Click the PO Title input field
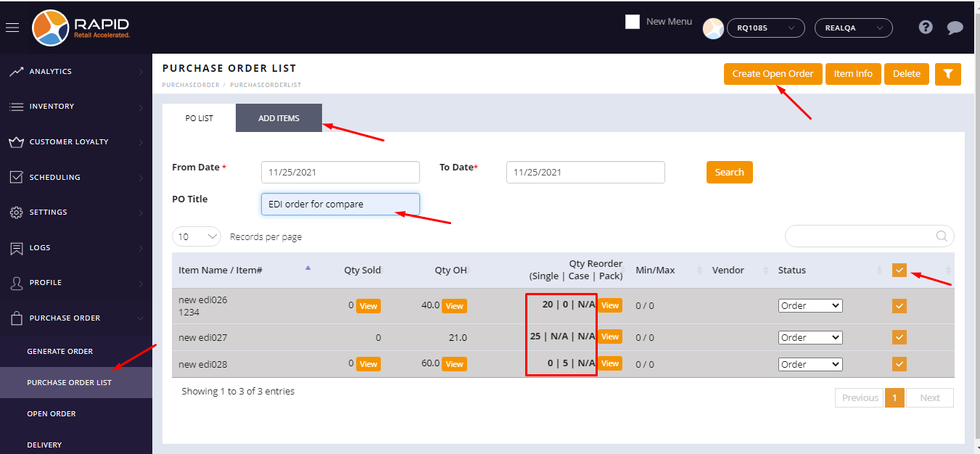 click(x=339, y=205)
